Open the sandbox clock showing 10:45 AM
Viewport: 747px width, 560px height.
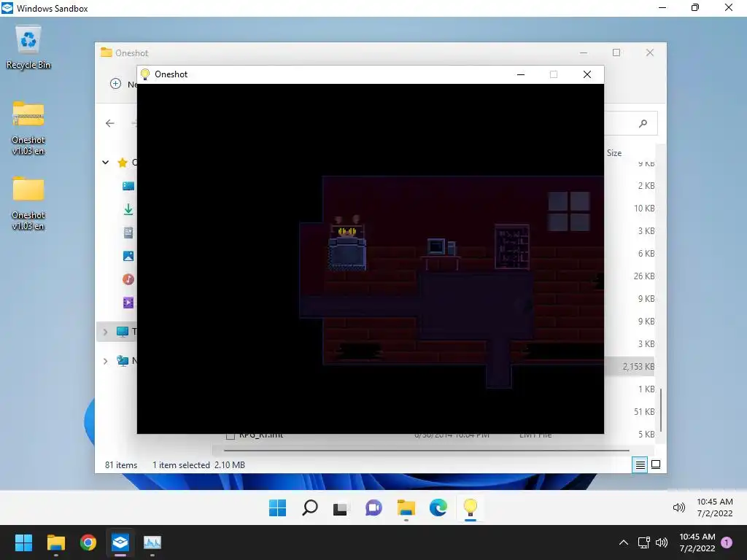click(x=715, y=507)
